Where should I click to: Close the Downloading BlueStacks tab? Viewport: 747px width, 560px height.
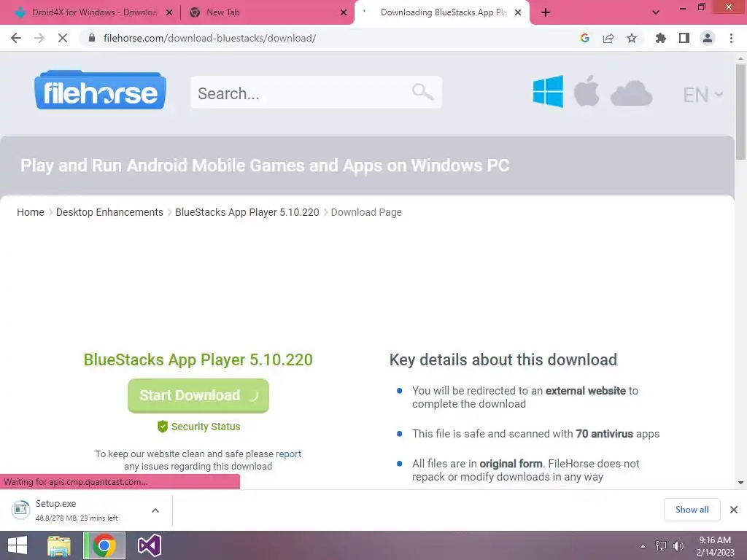[518, 13]
